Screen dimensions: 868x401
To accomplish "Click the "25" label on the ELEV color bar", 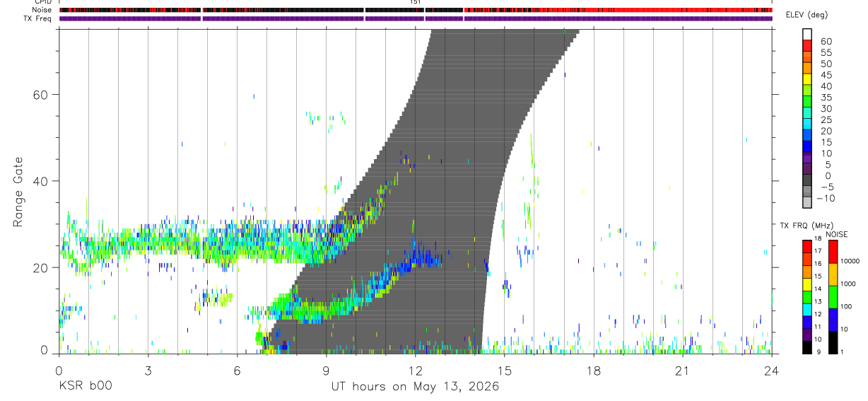I will pos(826,120).
